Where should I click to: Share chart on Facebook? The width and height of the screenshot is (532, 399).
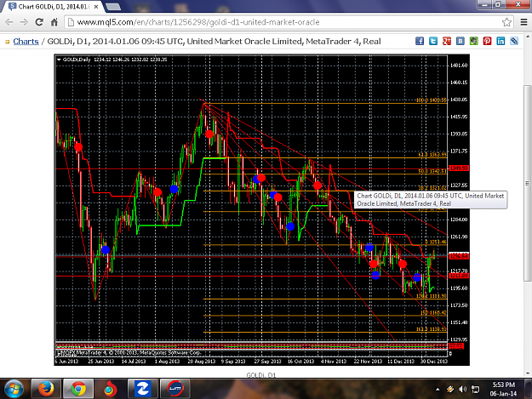click(x=420, y=41)
